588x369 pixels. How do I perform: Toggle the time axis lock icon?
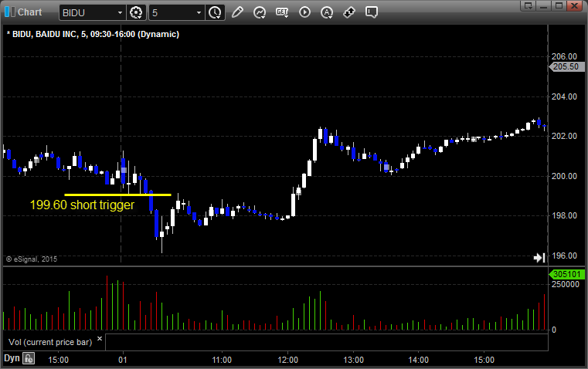coord(29,358)
